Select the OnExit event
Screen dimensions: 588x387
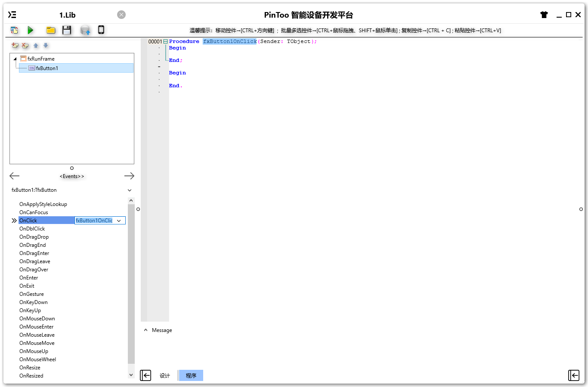click(x=27, y=286)
